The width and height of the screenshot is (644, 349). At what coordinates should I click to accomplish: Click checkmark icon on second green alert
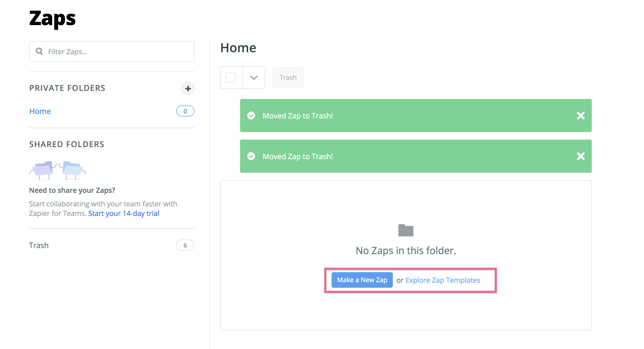pyautogui.click(x=251, y=156)
